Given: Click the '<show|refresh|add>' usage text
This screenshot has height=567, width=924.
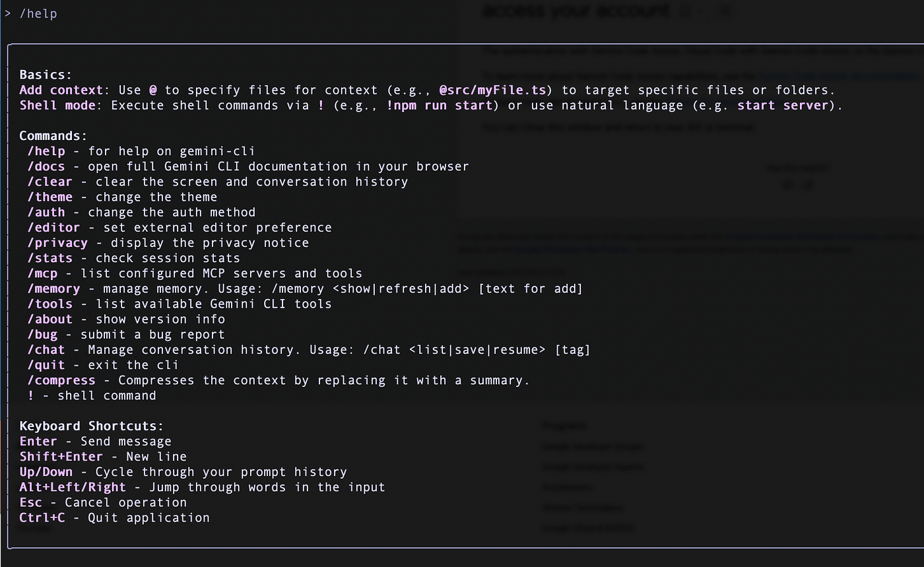Looking at the screenshot, I should tap(401, 288).
